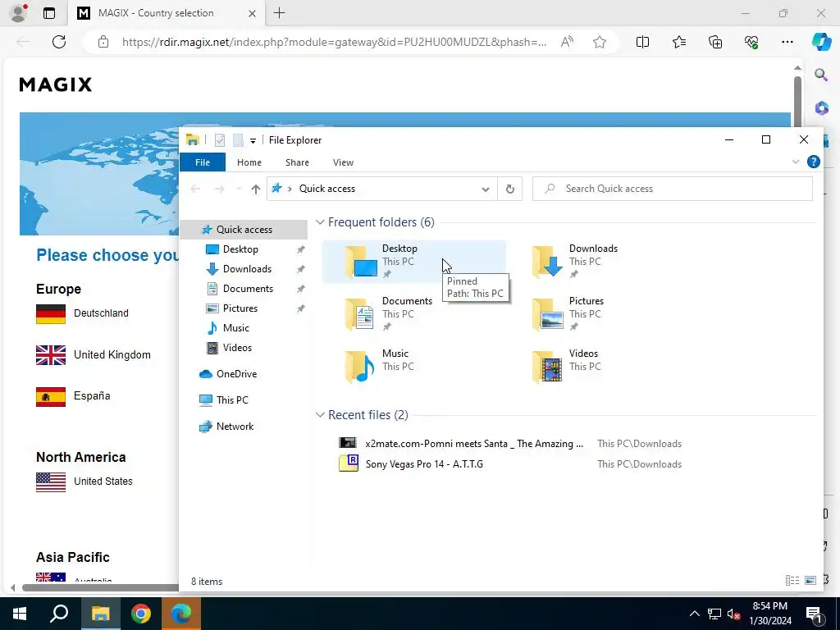Click the Quick access address bar path
Viewport: 840px width, 630px height.
(326, 189)
